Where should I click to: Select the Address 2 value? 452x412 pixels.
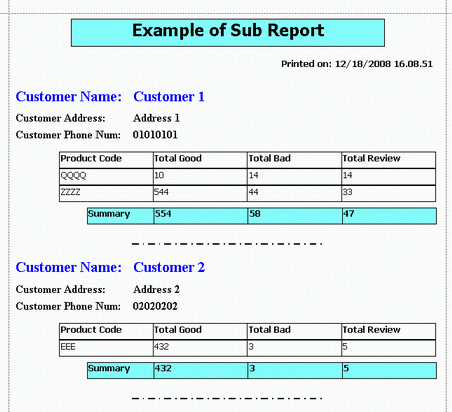(156, 289)
